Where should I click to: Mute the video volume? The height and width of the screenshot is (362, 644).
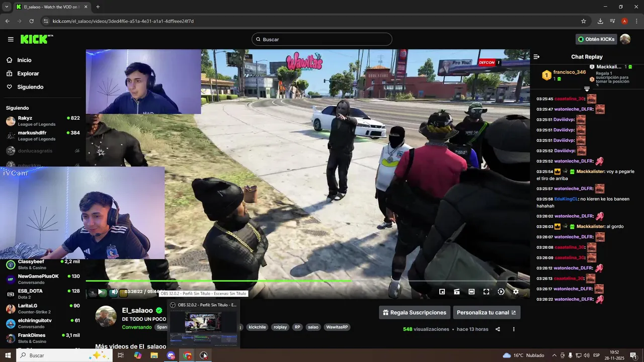click(x=114, y=292)
